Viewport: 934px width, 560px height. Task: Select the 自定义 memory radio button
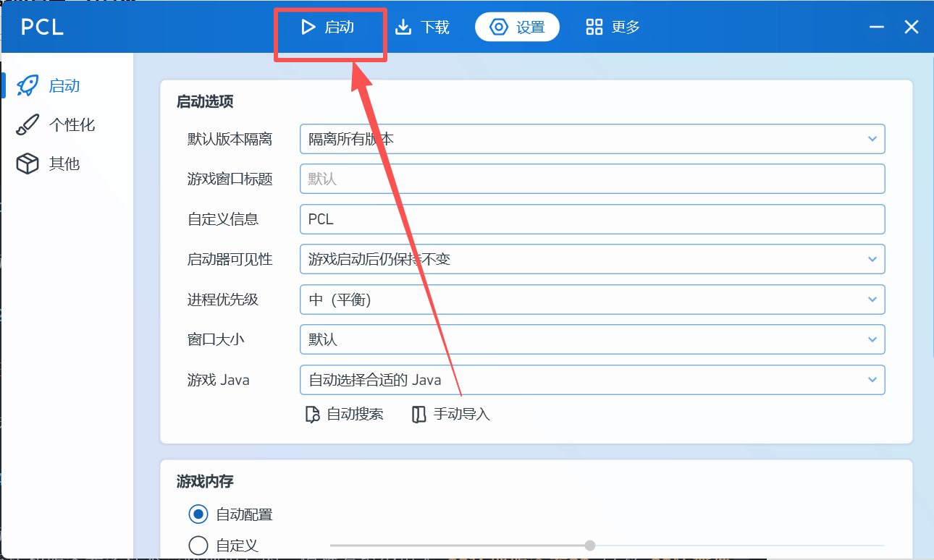coord(198,545)
